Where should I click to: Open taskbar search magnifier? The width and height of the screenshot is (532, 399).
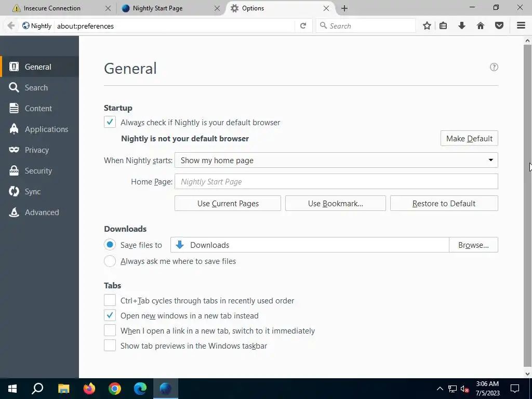37,389
